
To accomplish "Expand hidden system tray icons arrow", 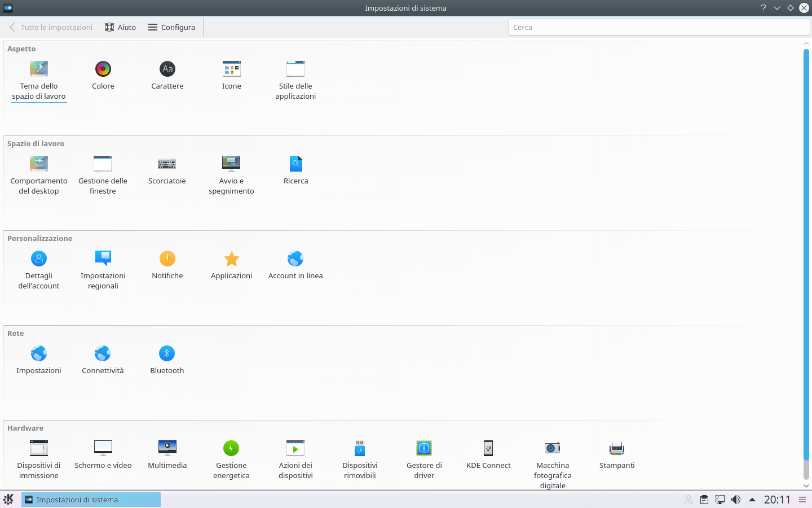I will tap(752, 500).
